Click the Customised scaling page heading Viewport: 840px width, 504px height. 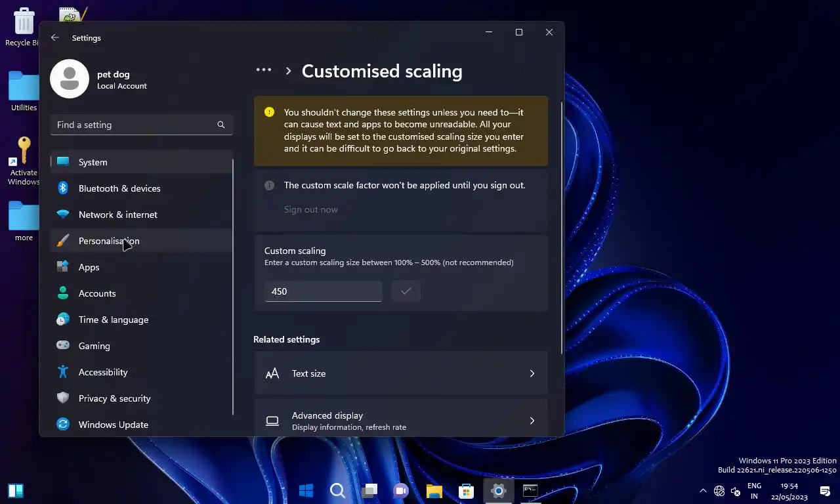(x=382, y=71)
